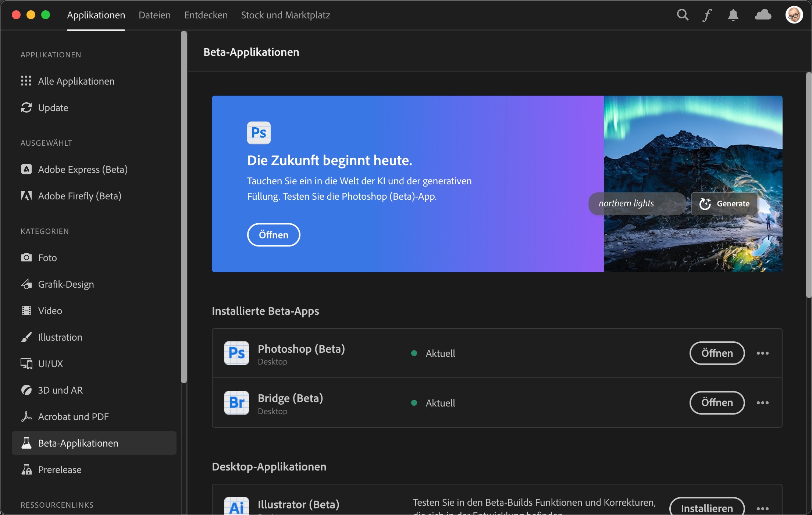Click Illustrator (Beta) app icon
The height and width of the screenshot is (515, 812).
tap(236, 506)
